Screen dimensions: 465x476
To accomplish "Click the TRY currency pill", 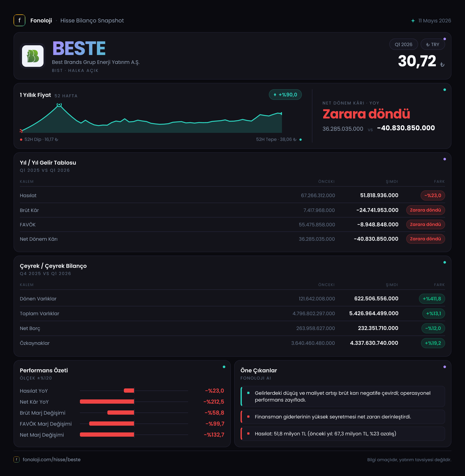I will [x=432, y=44].
